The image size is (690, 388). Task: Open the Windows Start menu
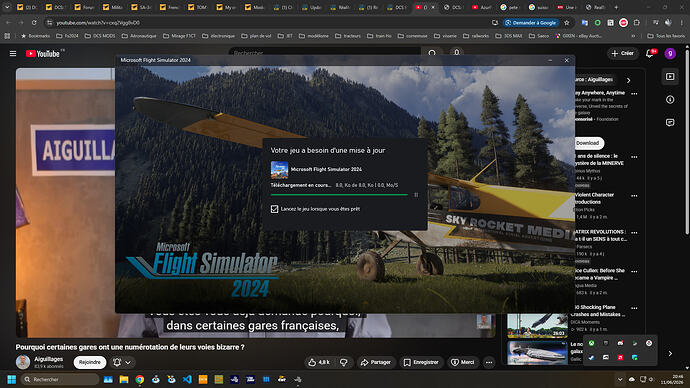[11, 379]
